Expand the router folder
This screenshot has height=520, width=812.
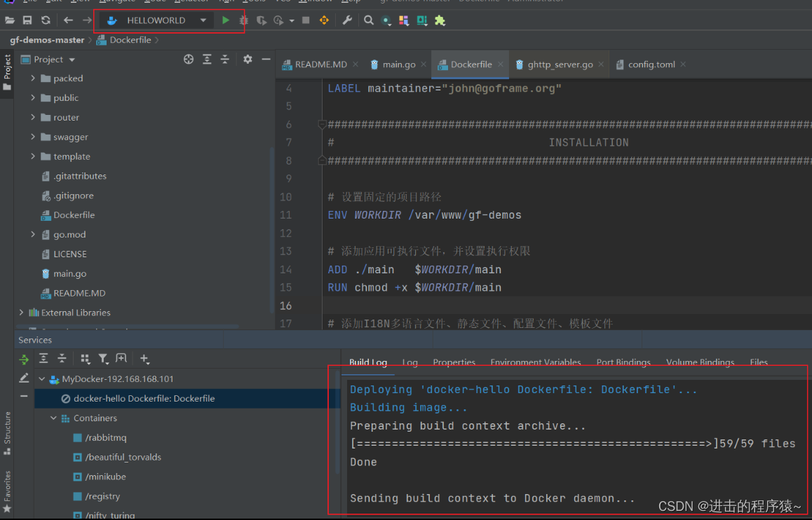(x=33, y=117)
